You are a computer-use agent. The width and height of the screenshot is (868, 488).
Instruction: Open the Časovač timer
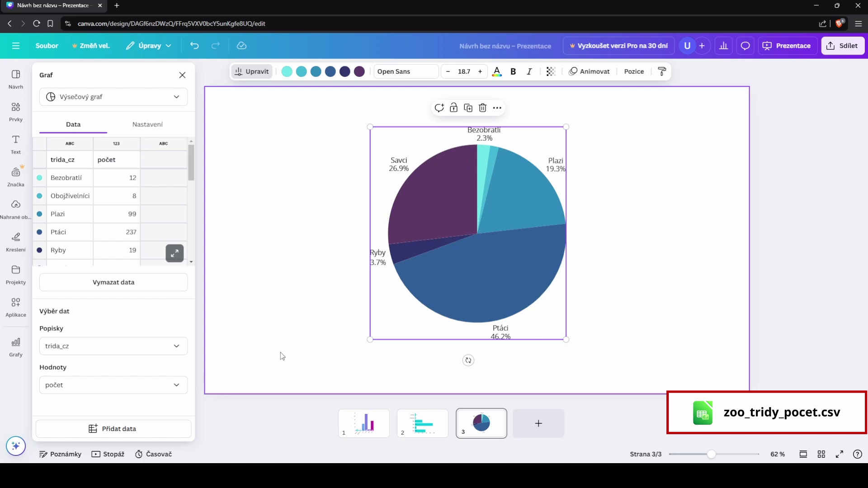[x=154, y=454]
